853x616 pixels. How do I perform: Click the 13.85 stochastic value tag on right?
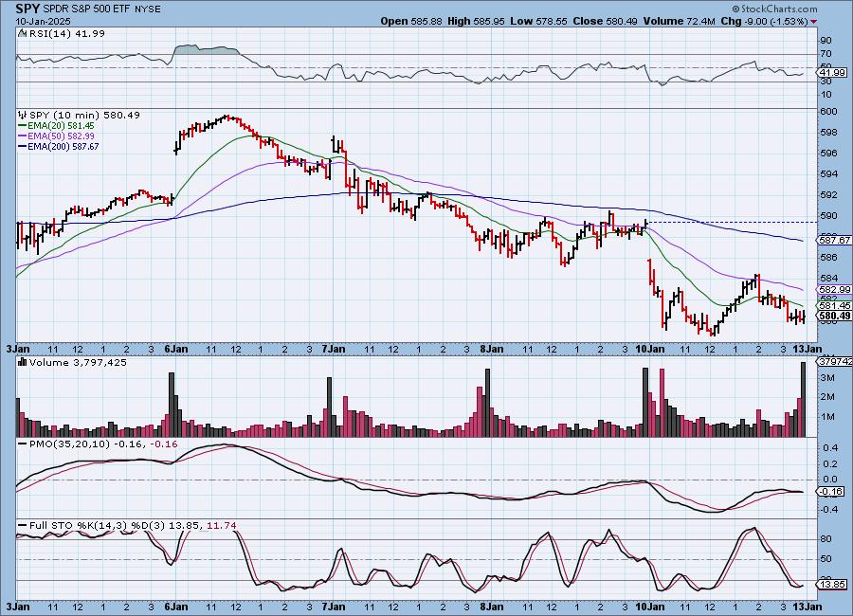pyautogui.click(x=832, y=585)
